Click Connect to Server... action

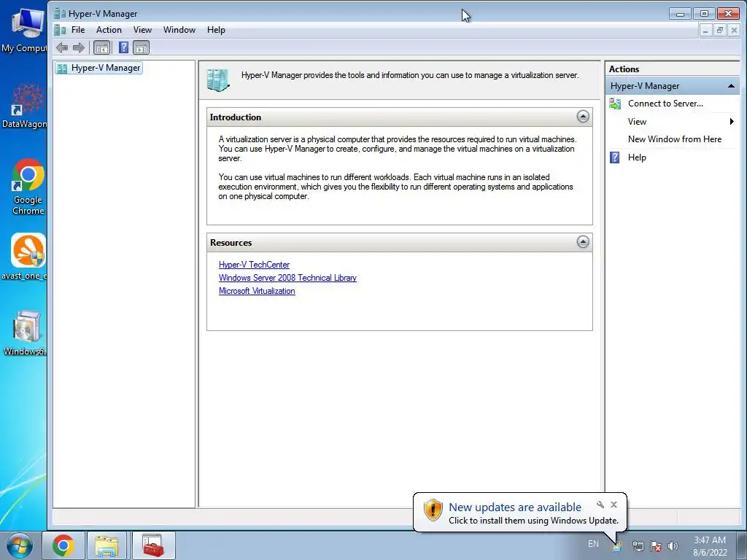[665, 104]
